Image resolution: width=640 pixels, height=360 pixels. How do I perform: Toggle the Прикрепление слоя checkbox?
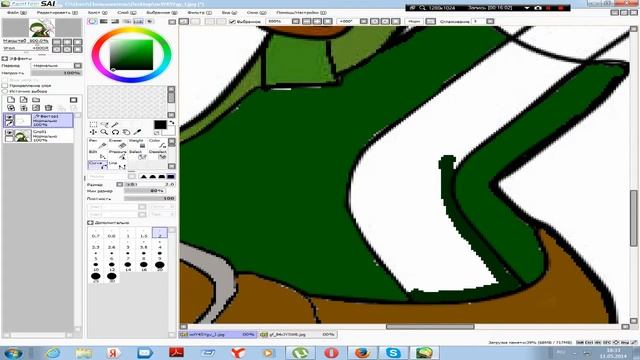tap(5, 86)
